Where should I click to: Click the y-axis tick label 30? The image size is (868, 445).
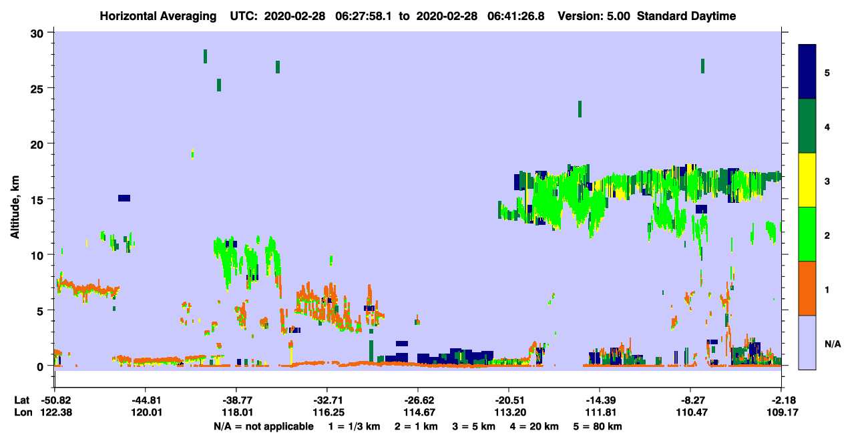39,32
